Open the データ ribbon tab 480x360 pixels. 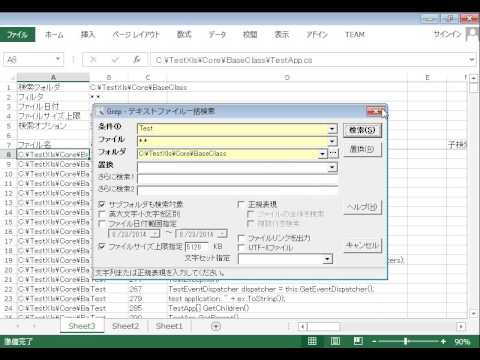[217, 34]
